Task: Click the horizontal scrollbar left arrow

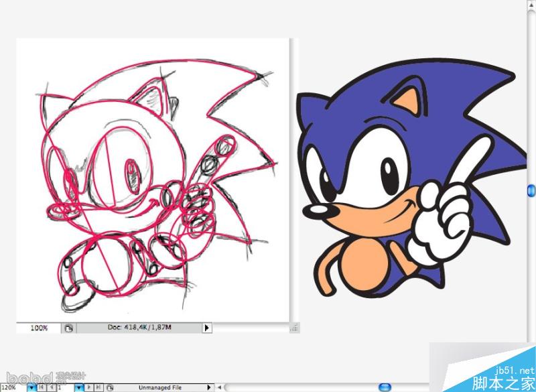Action: 220,387
